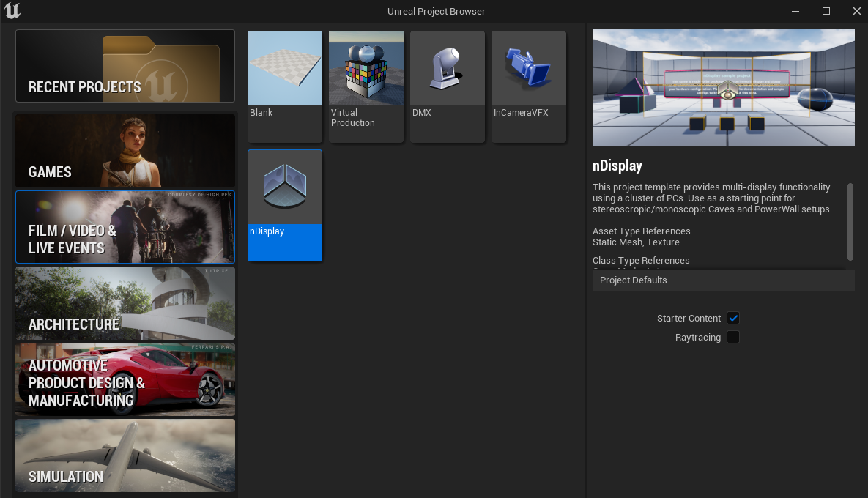Screen dimensions: 868x498
Task: Open Automotive Product Design & Manufacturing category
Action: pyautogui.click(x=125, y=379)
